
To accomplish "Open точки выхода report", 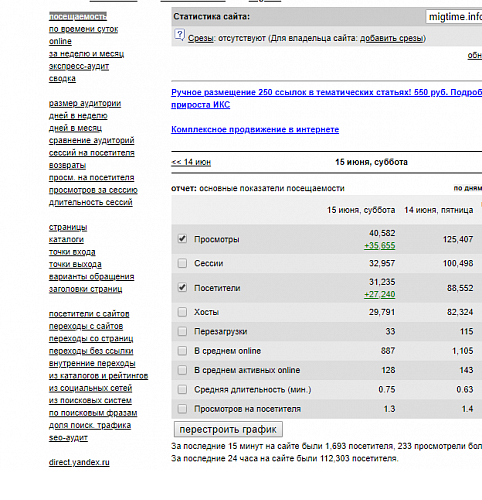I will click(75, 264).
